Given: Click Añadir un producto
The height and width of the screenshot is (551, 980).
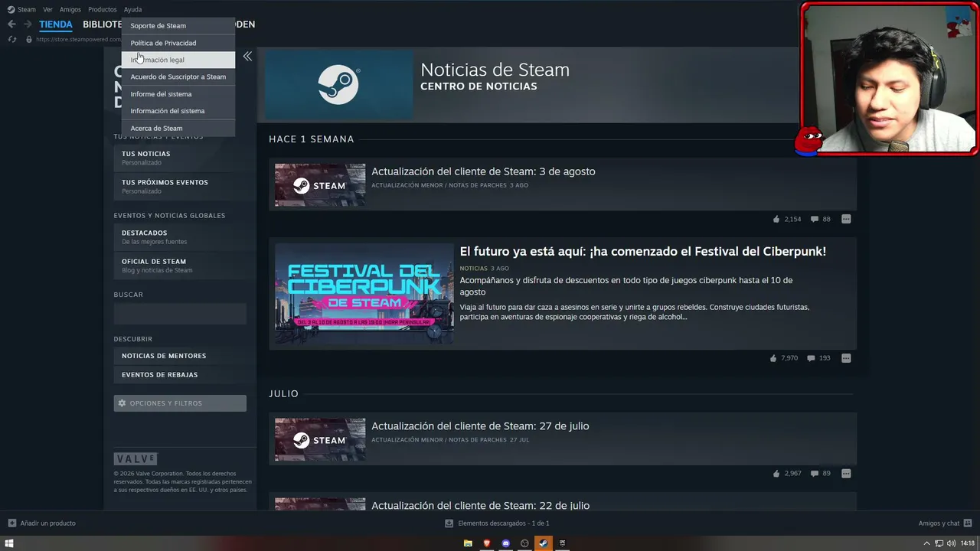Looking at the screenshot, I should click(47, 523).
